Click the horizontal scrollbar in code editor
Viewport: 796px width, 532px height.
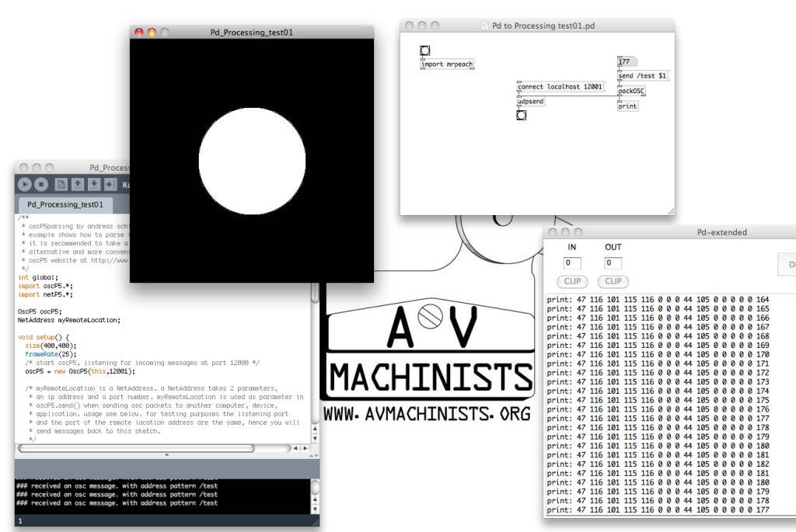point(136,448)
